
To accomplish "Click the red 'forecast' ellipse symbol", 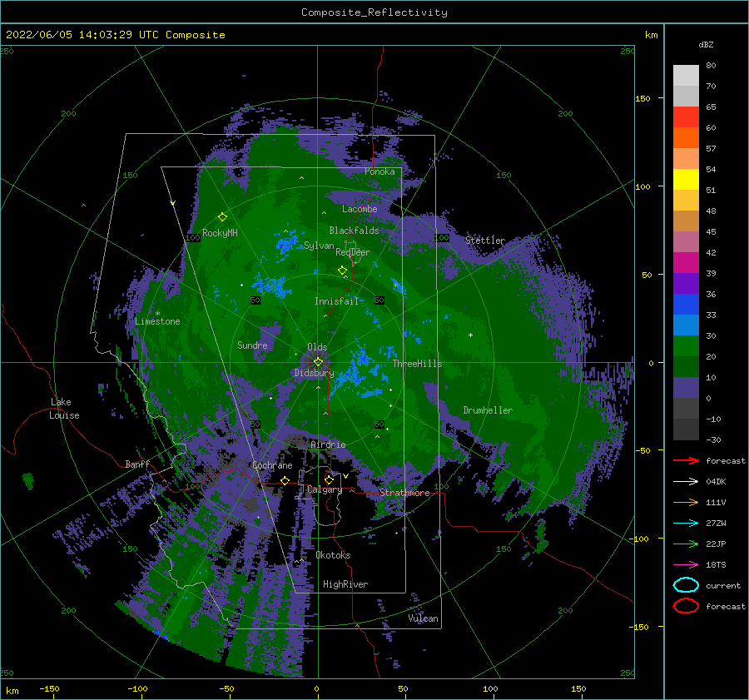I will pyautogui.click(x=686, y=606).
